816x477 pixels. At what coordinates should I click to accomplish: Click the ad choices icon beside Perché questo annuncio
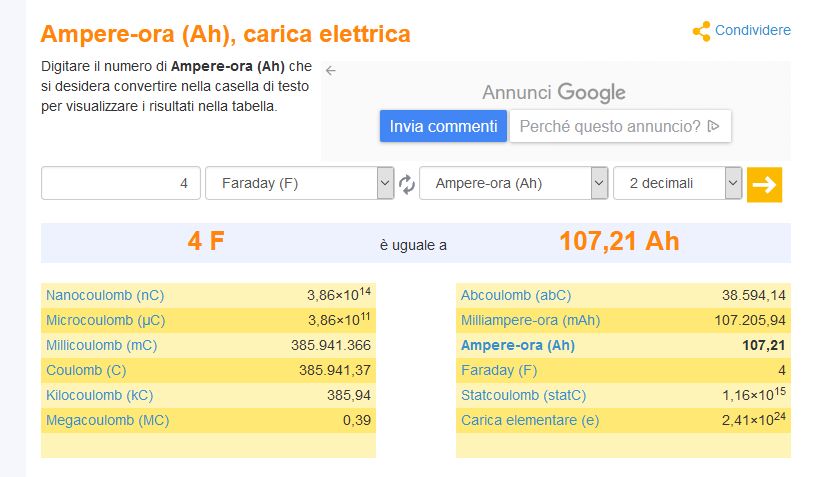(x=713, y=126)
